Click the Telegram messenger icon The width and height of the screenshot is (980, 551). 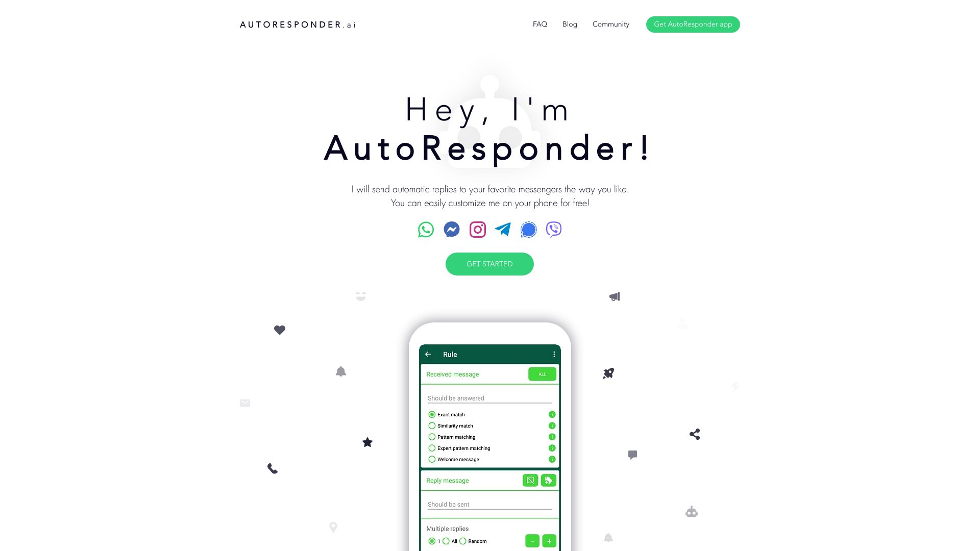[503, 229]
